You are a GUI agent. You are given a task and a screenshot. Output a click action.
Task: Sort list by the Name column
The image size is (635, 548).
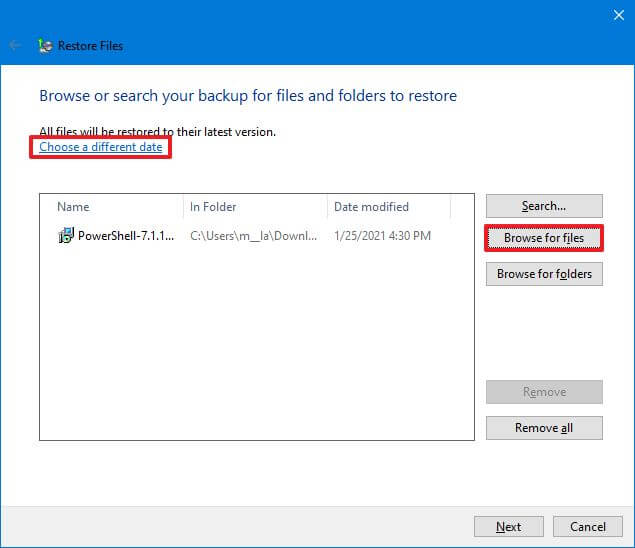click(x=115, y=207)
